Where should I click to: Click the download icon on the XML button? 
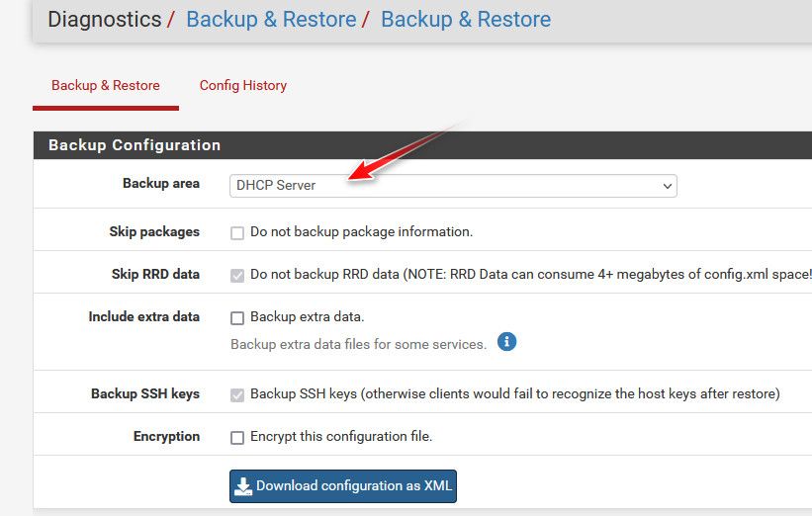pos(243,486)
